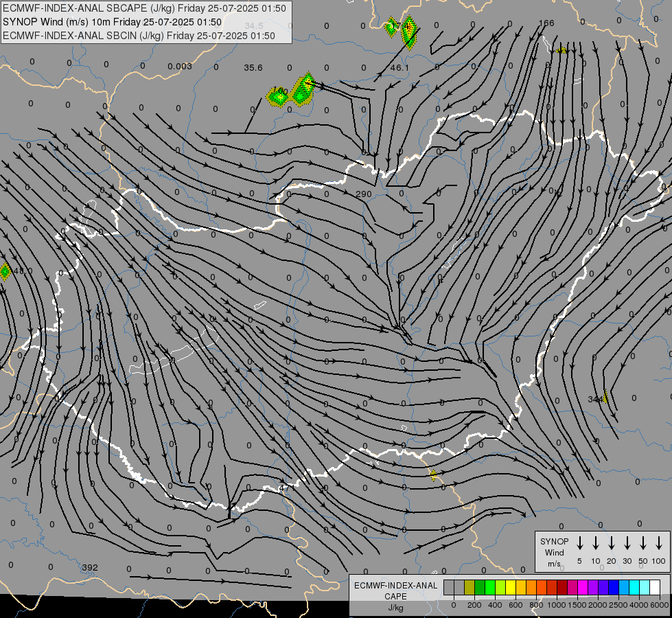Click the ECMWF-INDEX-ANAL CAPE legend label
The image size is (672, 618).
[x=395, y=591]
